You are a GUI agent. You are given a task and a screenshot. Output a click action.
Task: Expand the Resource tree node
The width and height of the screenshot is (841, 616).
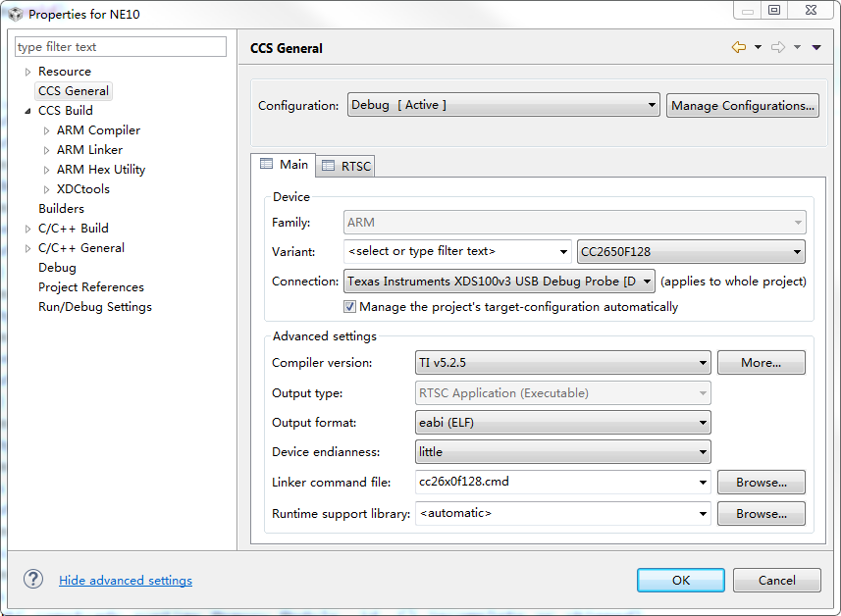pos(27,72)
